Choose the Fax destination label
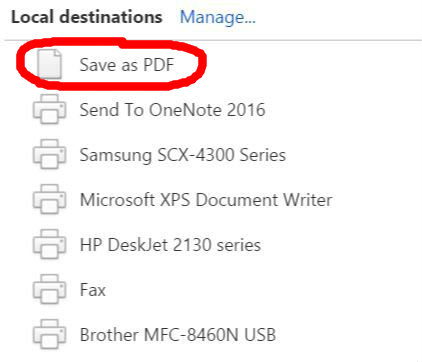422x362 pixels. tap(93, 290)
